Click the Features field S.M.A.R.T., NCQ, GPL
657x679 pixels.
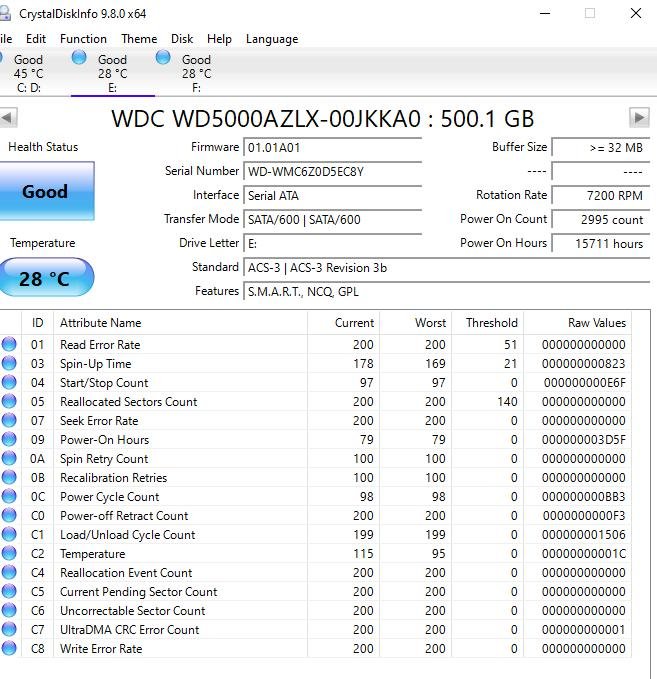[447, 292]
